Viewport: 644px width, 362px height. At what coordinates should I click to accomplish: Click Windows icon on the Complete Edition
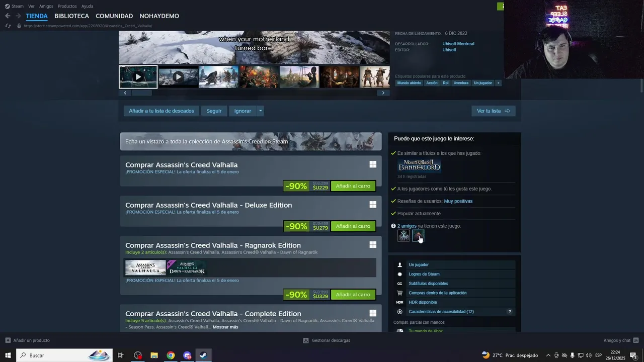[373, 313]
